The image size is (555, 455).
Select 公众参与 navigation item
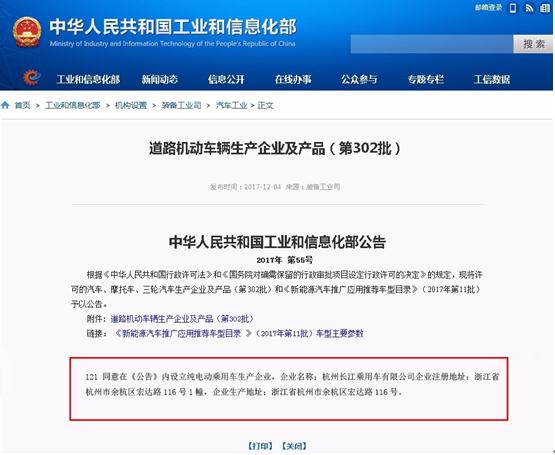pyautogui.click(x=359, y=79)
